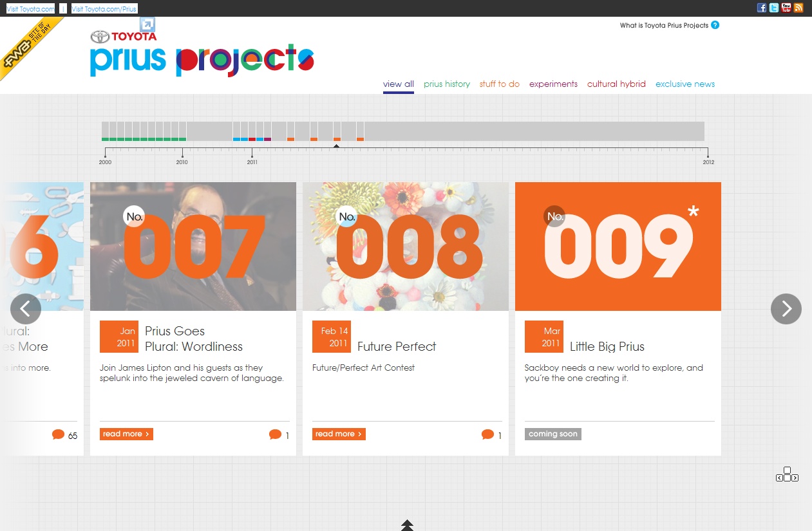The height and width of the screenshot is (531, 812).
Task: Click the 2000 year label on timeline
Action: click(x=105, y=162)
